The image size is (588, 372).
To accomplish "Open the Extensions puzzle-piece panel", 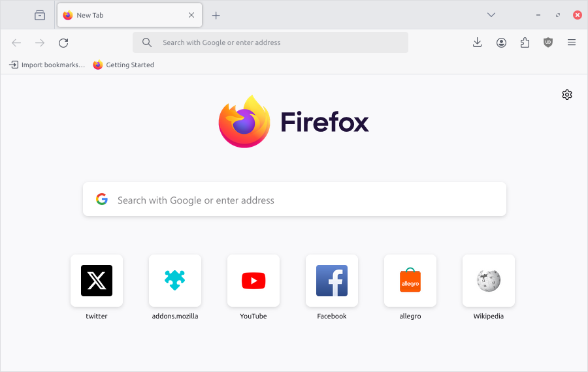I will point(525,42).
